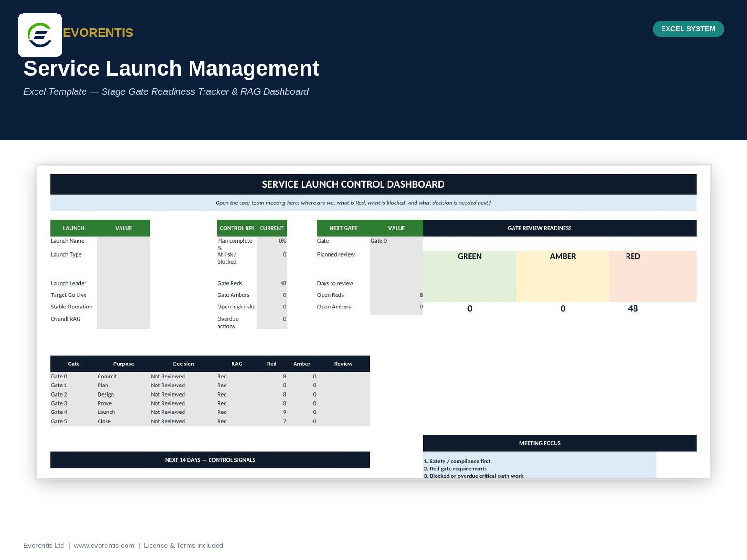Viewport: 747px width, 560px height.
Task: Click the Launch Leader label
Action: pos(69,283)
